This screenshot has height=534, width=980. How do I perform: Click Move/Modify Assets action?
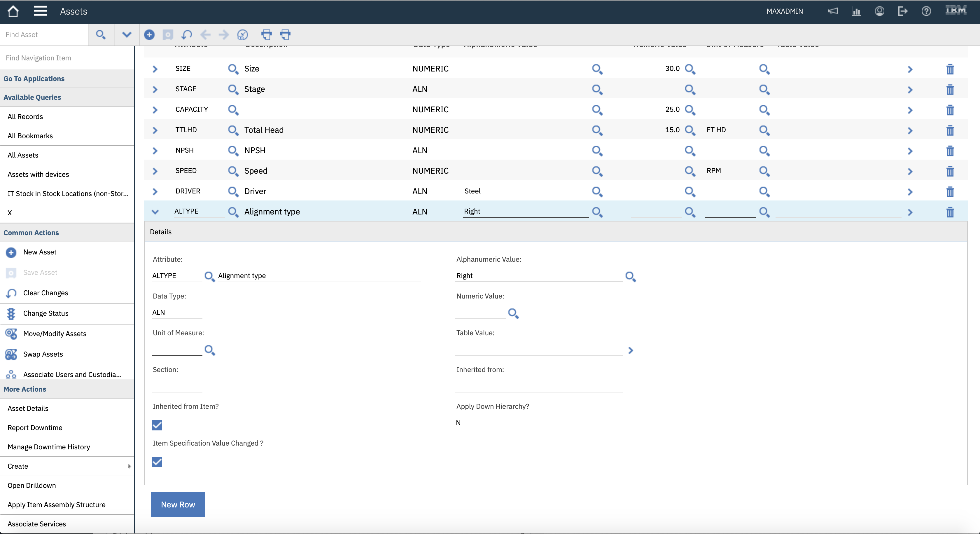pyautogui.click(x=55, y=334)
